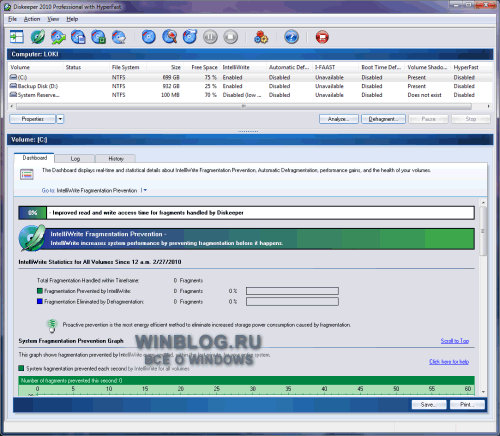This screenshot has height=436, width=500.
Task: Click the Defragment disc toolbar icon
Action: click(x=190, y=37)
